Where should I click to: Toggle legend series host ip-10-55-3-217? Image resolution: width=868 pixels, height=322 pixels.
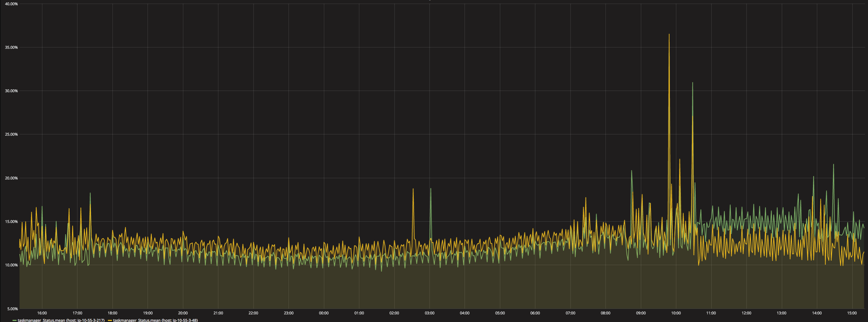pos(61,320)
